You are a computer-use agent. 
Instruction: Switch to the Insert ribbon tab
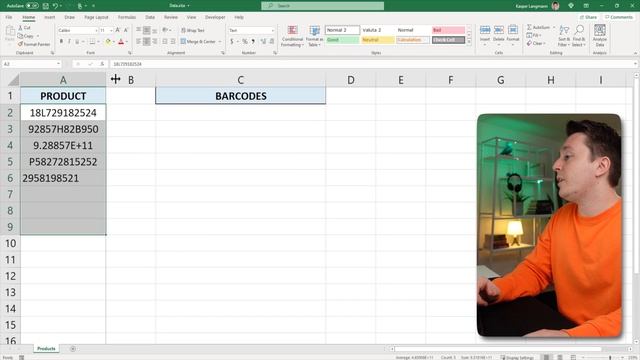coord(49,17)
